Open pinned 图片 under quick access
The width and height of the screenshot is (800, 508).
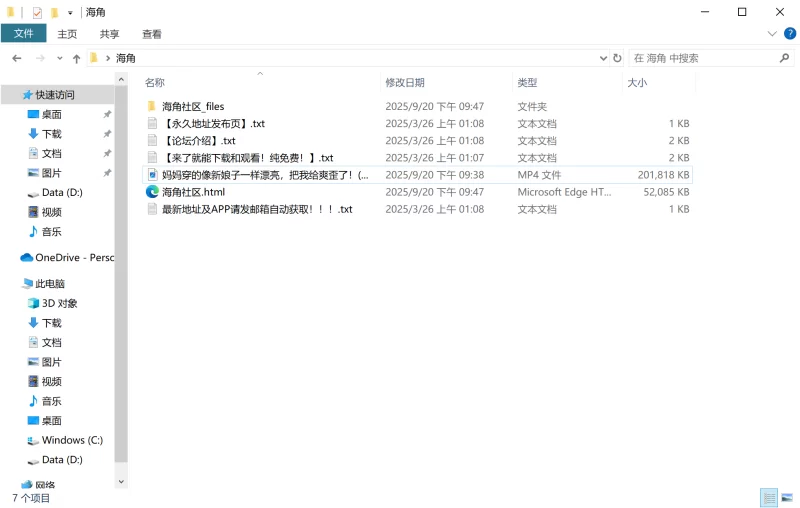[52, 173]
